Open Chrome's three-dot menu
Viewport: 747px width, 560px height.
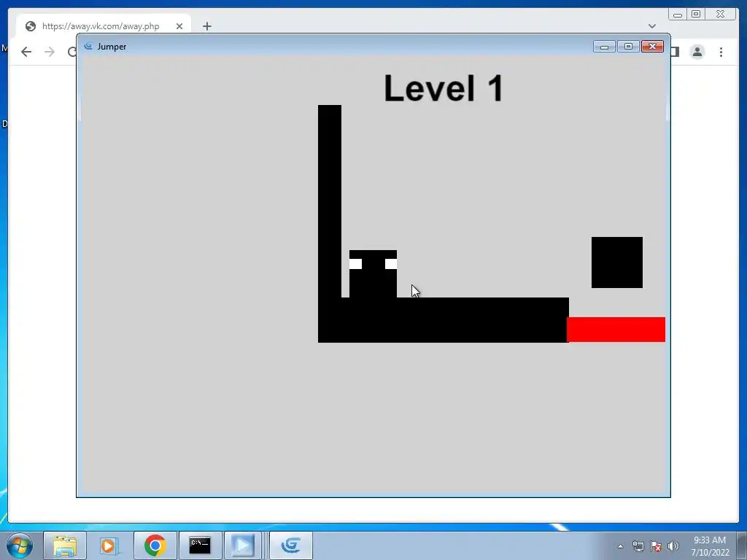[x=721, y=52]
